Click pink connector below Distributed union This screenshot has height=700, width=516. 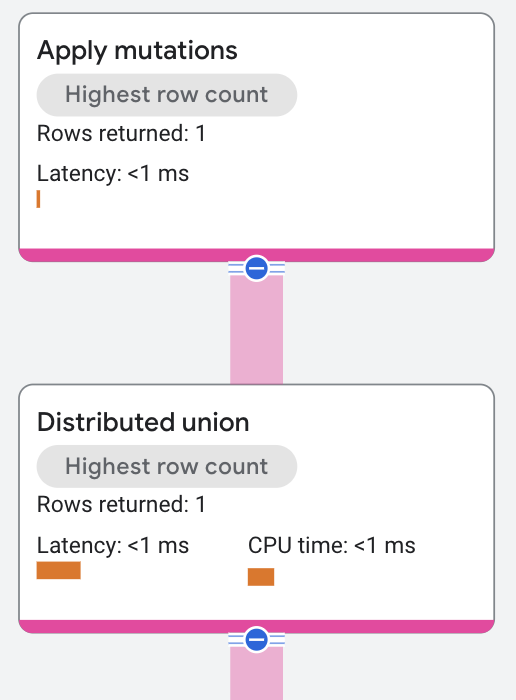click(256, 674)
